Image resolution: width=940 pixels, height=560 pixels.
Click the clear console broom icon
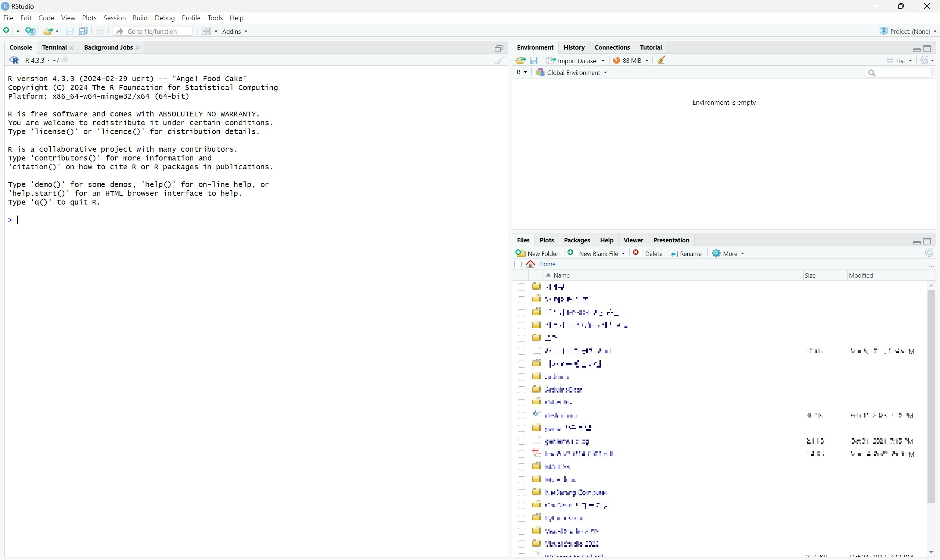[x=500, y=60]
